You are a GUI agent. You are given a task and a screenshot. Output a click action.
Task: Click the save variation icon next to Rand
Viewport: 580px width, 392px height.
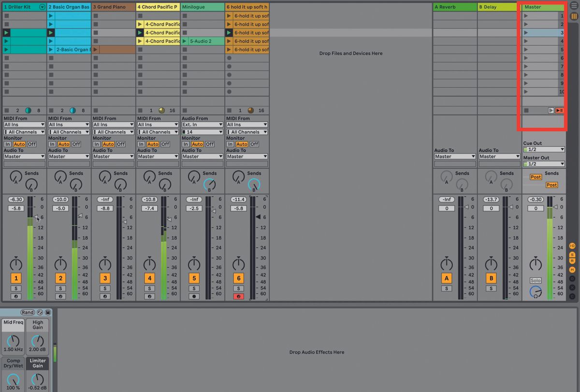tap(48, 312)
